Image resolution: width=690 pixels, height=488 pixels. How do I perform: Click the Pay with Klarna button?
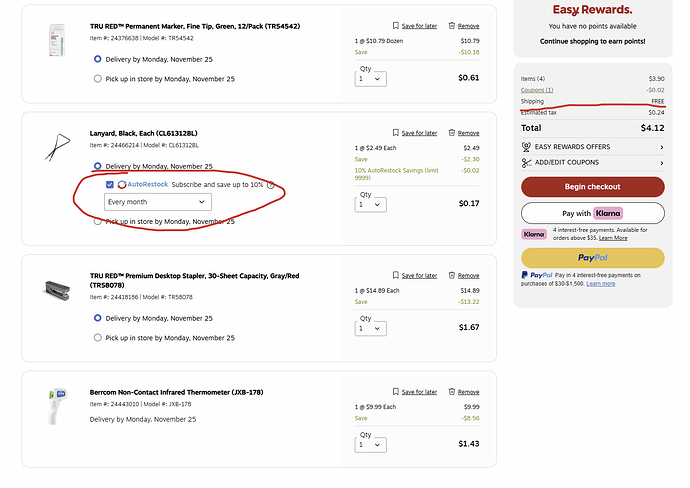pyautogui.click(x=593, y=213)
